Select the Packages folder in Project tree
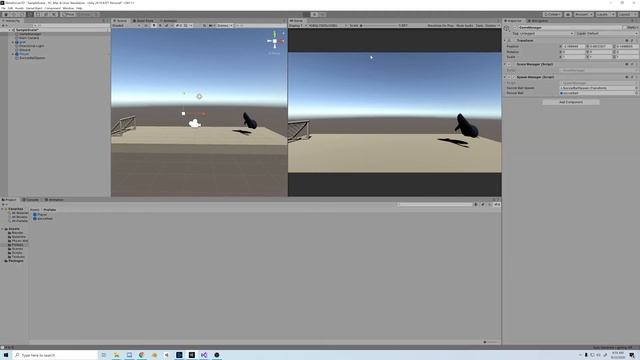Viewport: 640px width, 360px height. [x=14, y=261]
